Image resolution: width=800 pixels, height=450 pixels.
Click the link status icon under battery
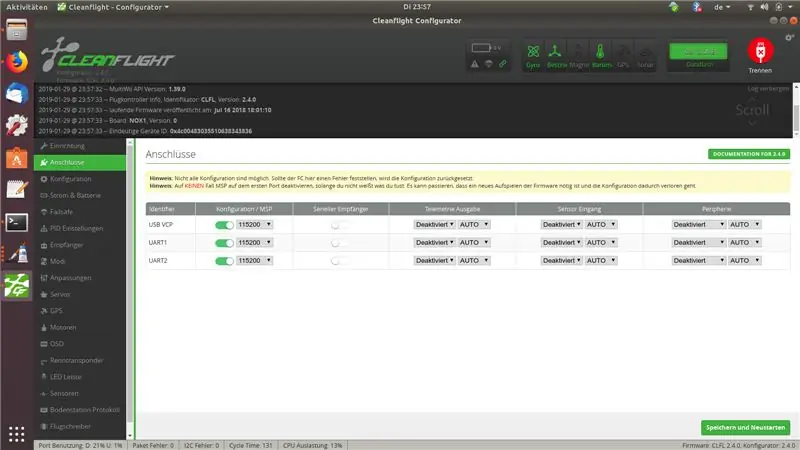503,64
